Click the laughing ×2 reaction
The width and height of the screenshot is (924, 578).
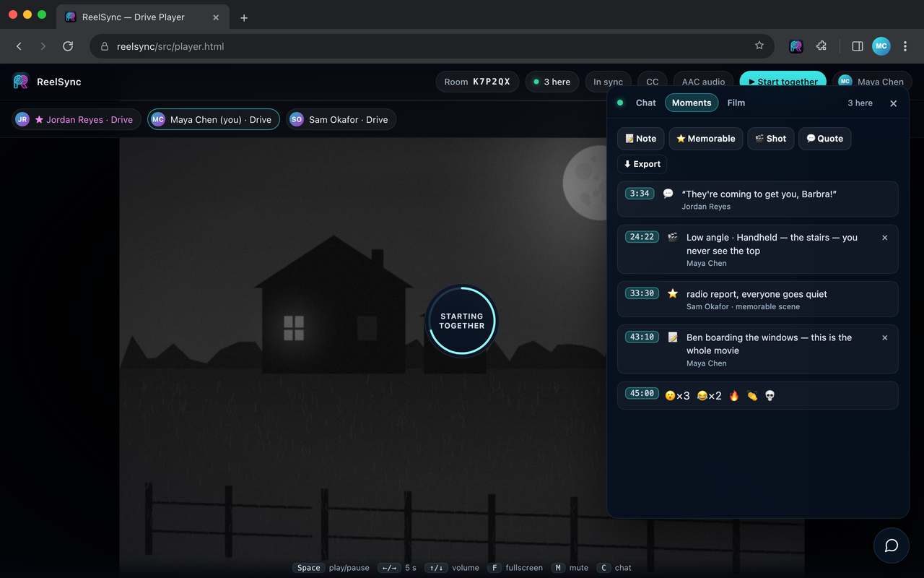point(709,396)
